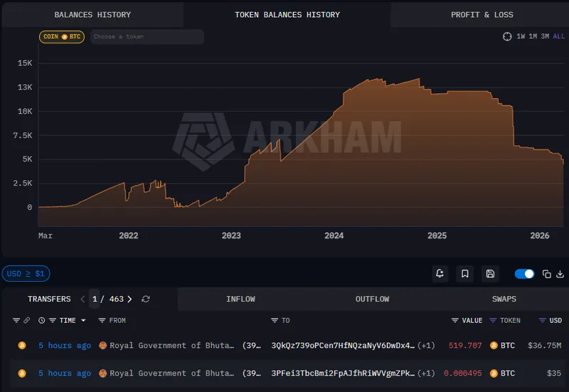Select the 3M time range
The height and width of the screenshot is (392, 569).
pos(545,36)
